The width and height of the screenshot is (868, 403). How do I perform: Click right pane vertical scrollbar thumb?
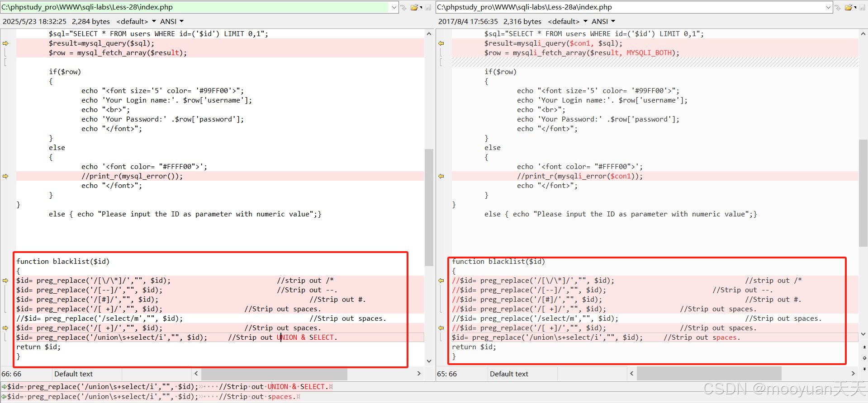[x=863, y=193]
